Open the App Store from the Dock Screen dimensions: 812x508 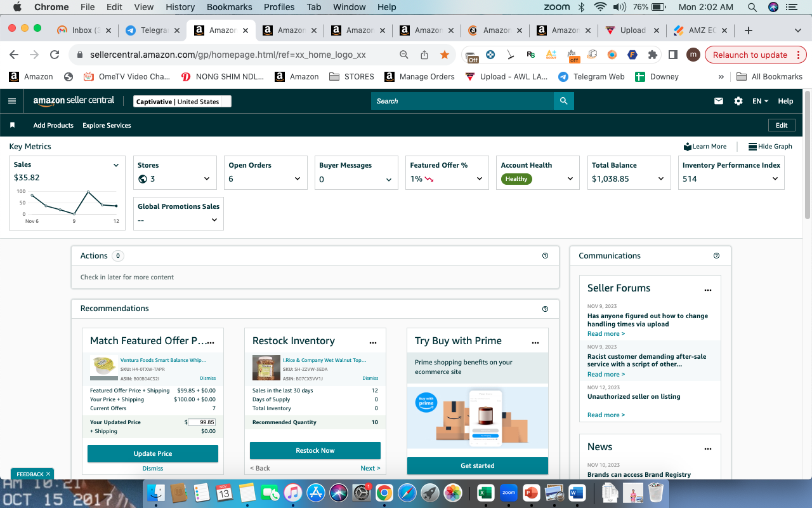pyautogui.click(x=315, y=492)
